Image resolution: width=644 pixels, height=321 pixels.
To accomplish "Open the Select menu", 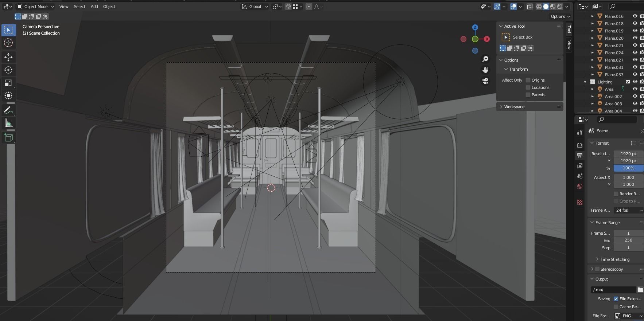I will [x=79, y=7].
